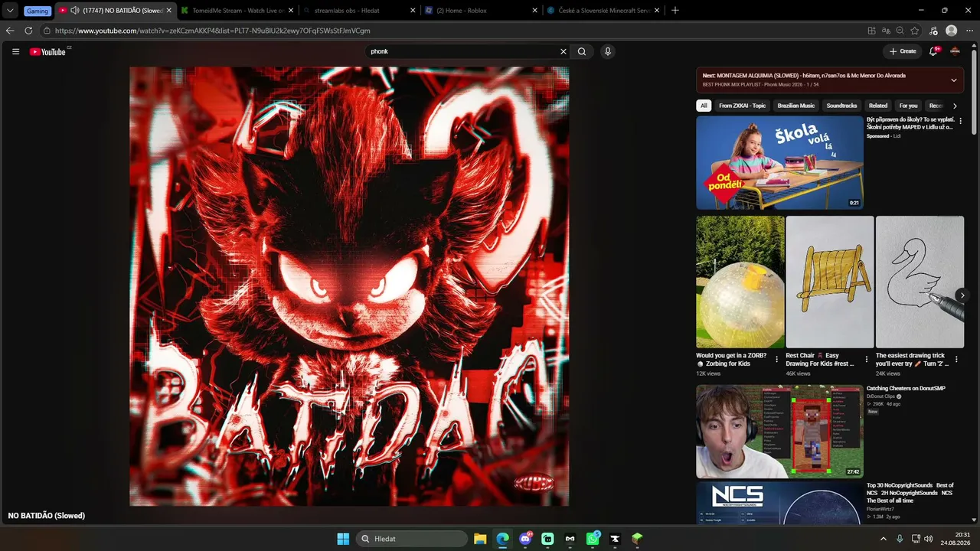Open options for Would you get in a ZORB
The height and width of the screenshot is (551, 980).
coord(776,359)
